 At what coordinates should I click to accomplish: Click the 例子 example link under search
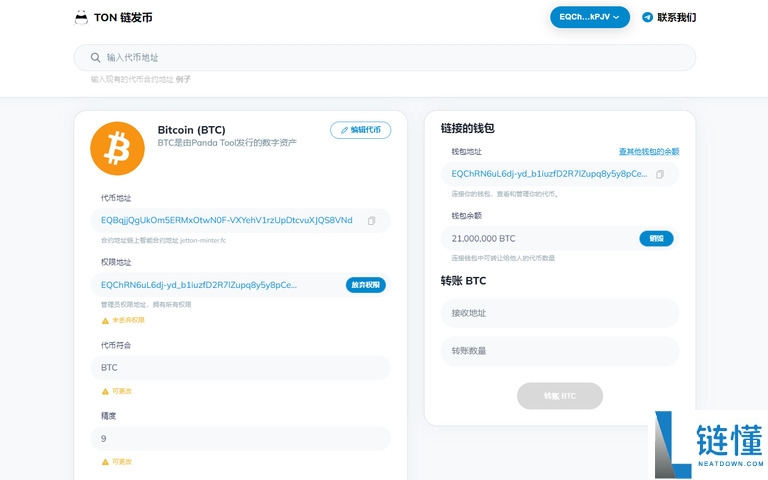[183, 79]
